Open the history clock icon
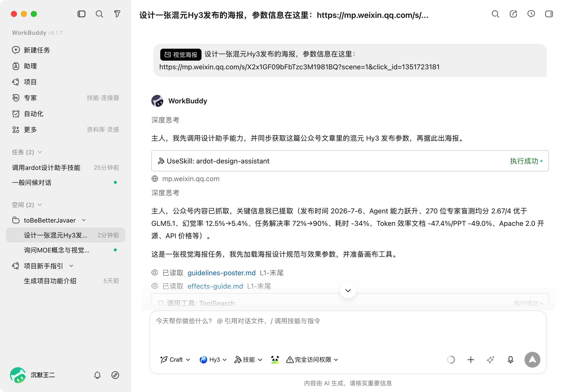Screen dimensions: 565x392 coord(531,14)
